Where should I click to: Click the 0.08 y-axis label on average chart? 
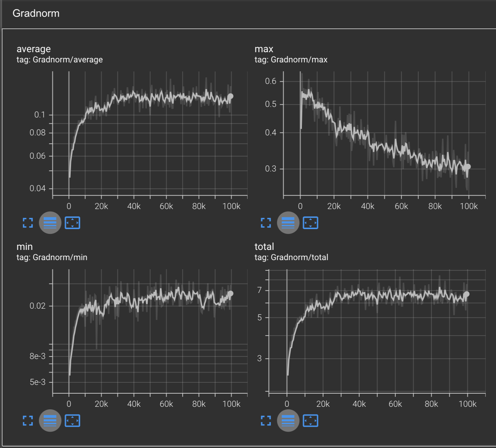pyautogui.click(x=38, y=133)
